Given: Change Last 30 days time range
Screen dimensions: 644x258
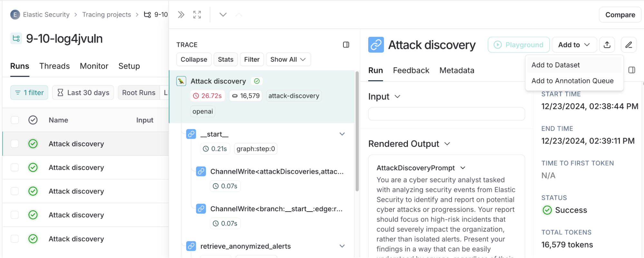Looking at the screenshot, I should pyautogui.click(x=83, y=93).
